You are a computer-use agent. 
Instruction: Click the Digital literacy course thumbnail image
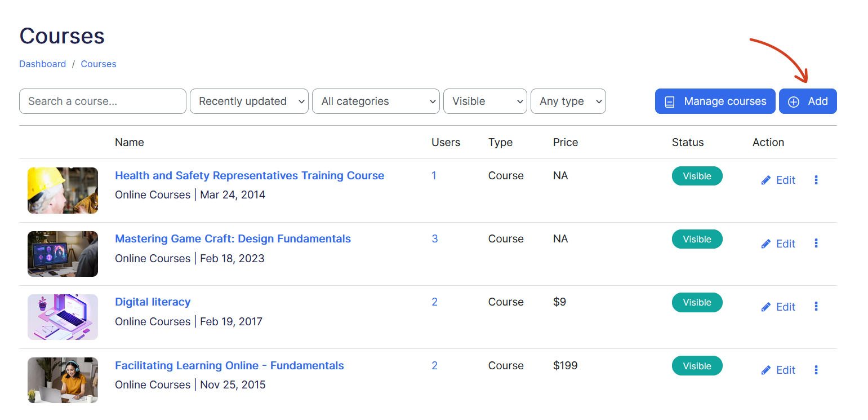point(63,317)
